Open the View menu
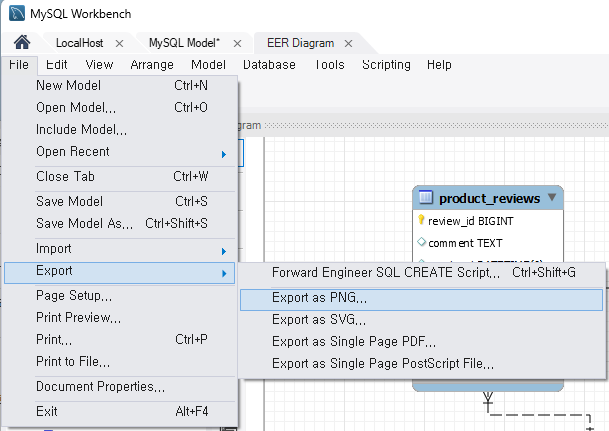 [x=99, y=64]
